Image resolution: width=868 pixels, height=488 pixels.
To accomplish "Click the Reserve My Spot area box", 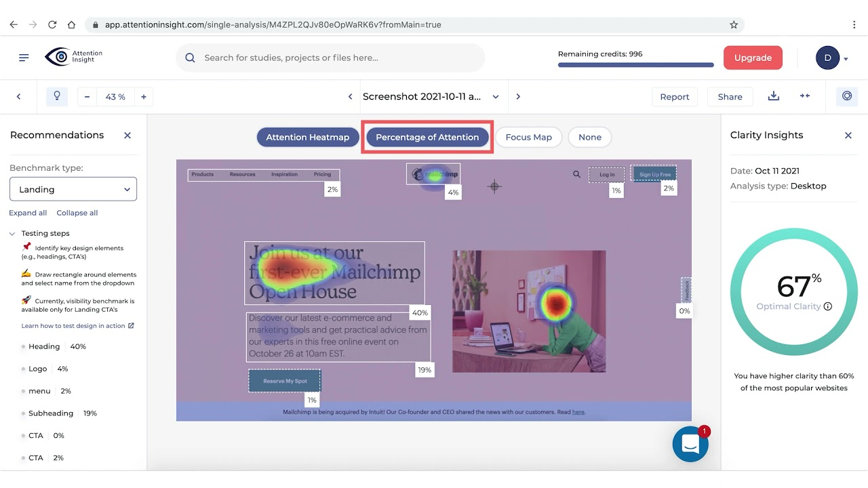I will pyautogui.click(x=284, y=381).
